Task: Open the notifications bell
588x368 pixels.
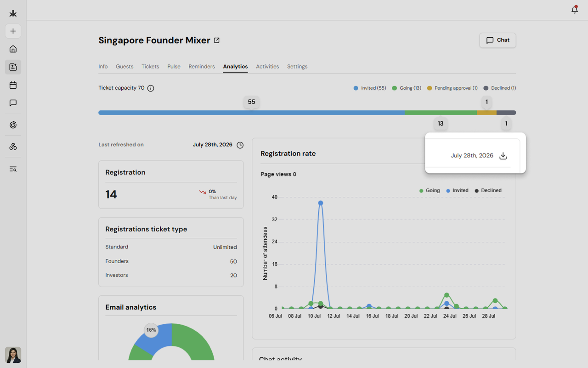Action: pyautogui.click(x=574, y=10)
